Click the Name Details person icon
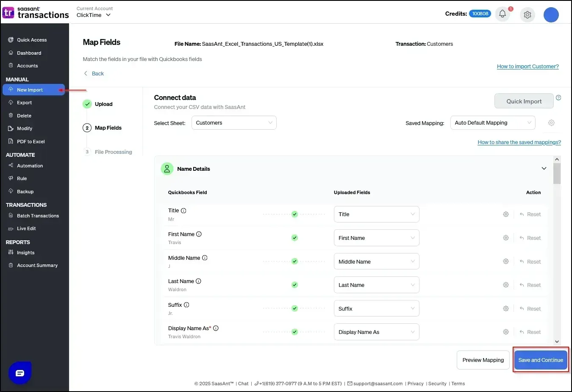 click(167, 169)
